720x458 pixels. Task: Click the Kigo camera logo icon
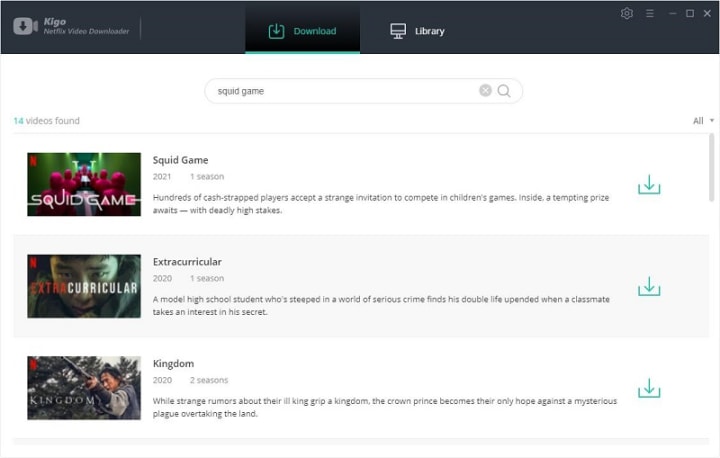[25, 26]
